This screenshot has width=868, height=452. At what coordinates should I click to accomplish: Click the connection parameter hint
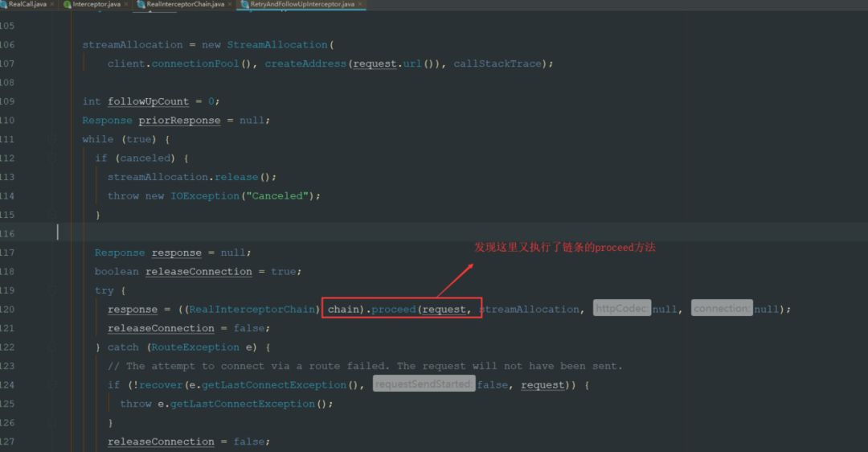(722, 309)
